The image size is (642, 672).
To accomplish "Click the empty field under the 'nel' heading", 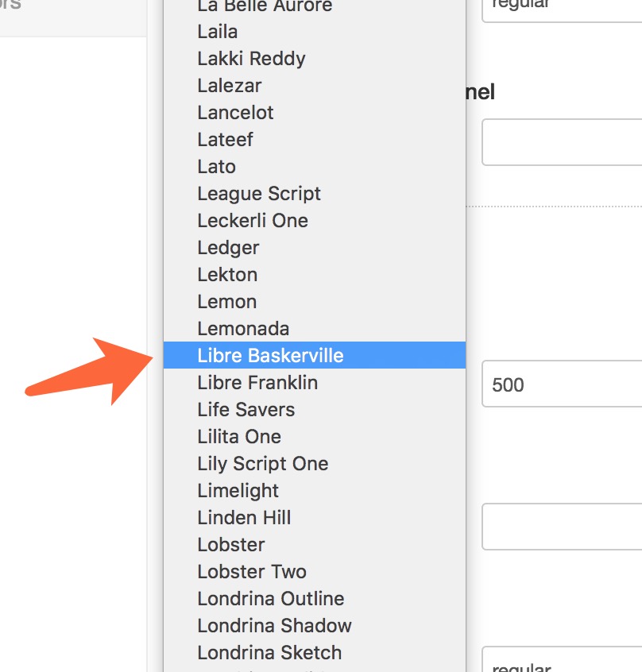I will click(562, 142).
